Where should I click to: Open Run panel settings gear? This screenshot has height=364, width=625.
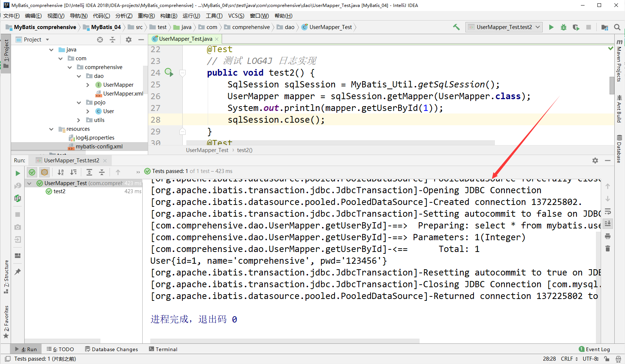pos(595,161)
